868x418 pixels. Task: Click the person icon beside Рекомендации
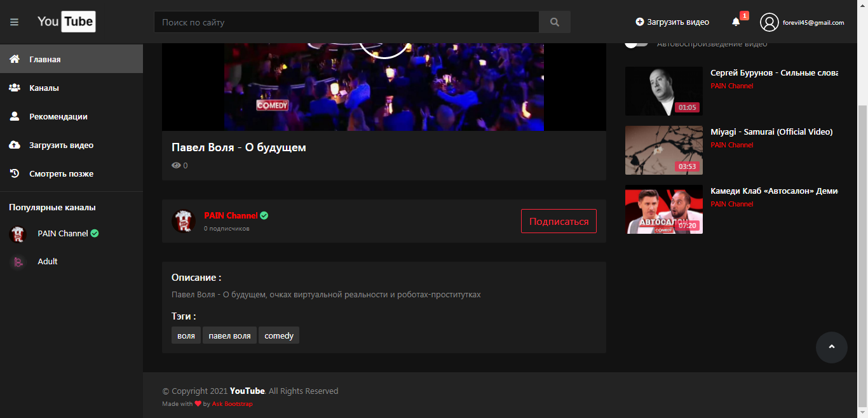[x=14, y=116]
